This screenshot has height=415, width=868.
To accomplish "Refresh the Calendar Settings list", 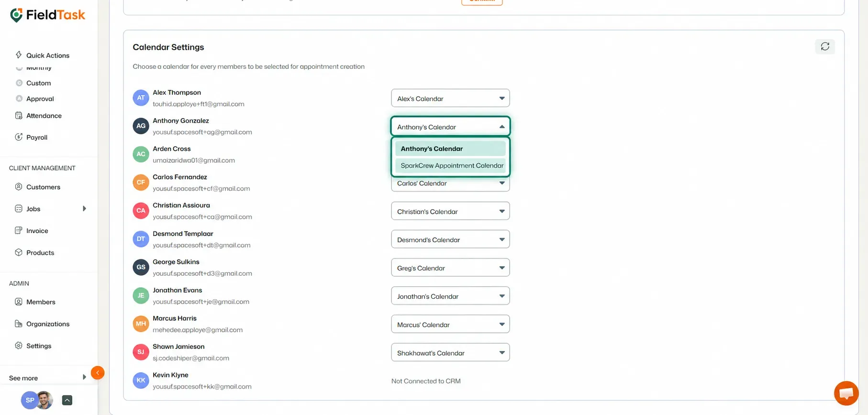I will tap(825, 46).
